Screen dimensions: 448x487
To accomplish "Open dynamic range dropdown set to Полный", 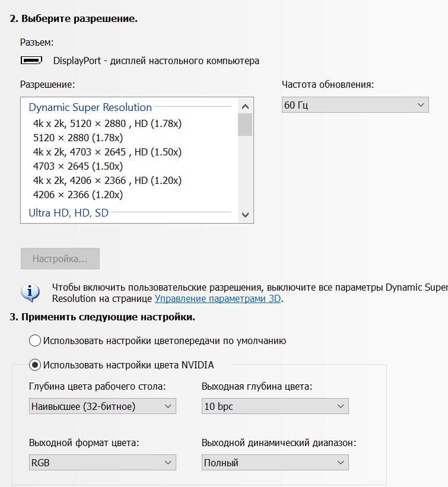I will pyautogui.click(x=275, y=463).
